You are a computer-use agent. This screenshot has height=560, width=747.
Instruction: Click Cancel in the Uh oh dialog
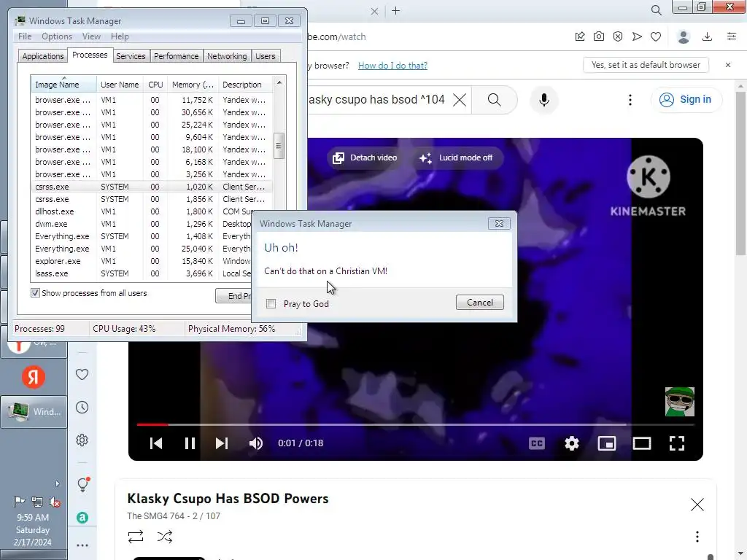(x=479, y=303)
